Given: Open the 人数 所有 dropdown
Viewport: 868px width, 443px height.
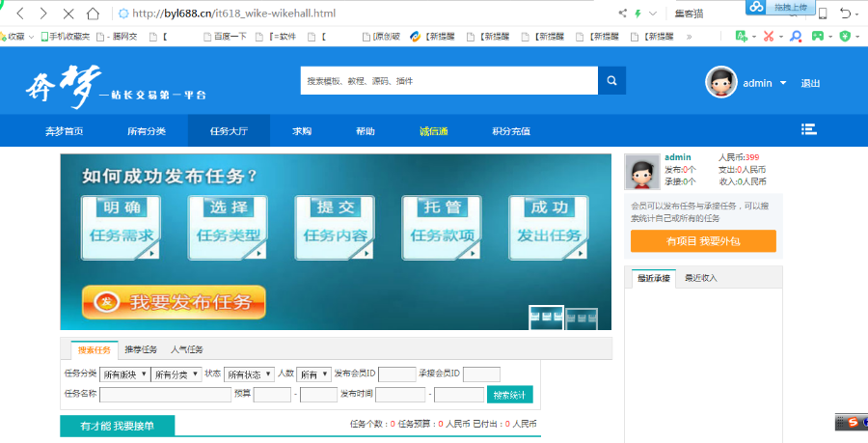Looking at the screenshot, I should 313,374.
